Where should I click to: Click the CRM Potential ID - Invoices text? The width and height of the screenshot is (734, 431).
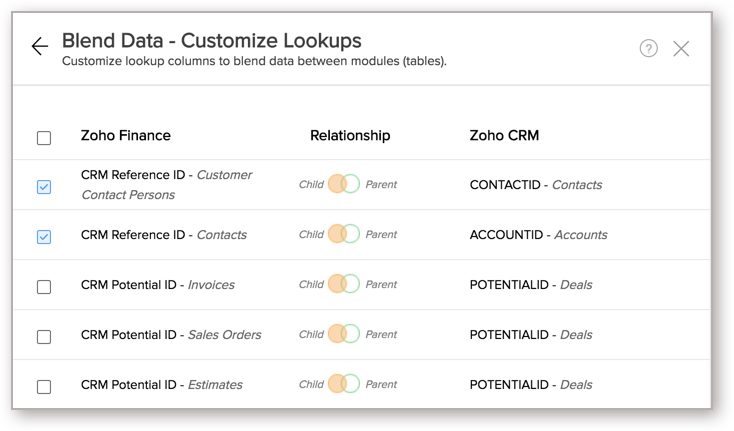pos(158,285)
